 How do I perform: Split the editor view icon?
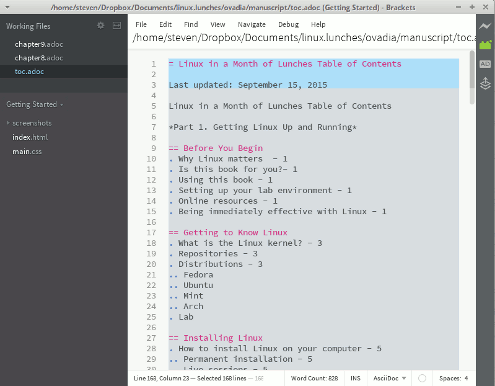coord(117,25)
